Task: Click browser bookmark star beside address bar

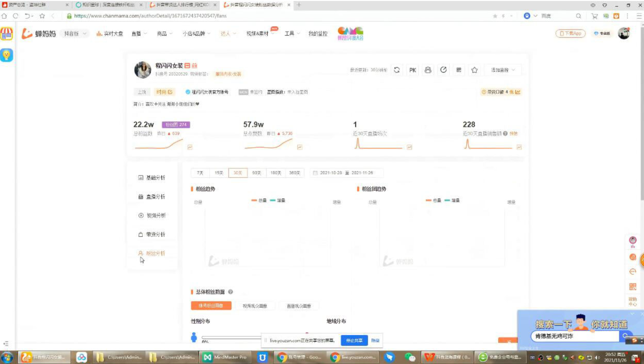Action: point(42,16)
